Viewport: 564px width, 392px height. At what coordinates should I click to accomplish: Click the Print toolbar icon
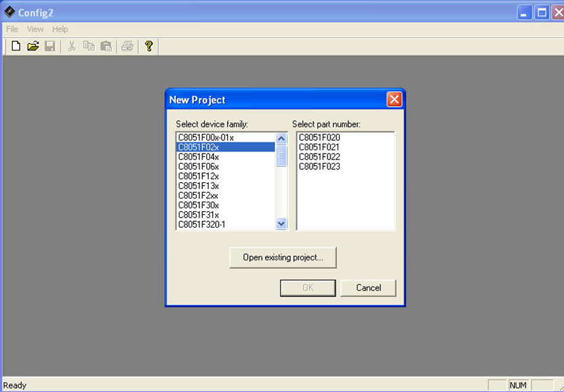127,46
